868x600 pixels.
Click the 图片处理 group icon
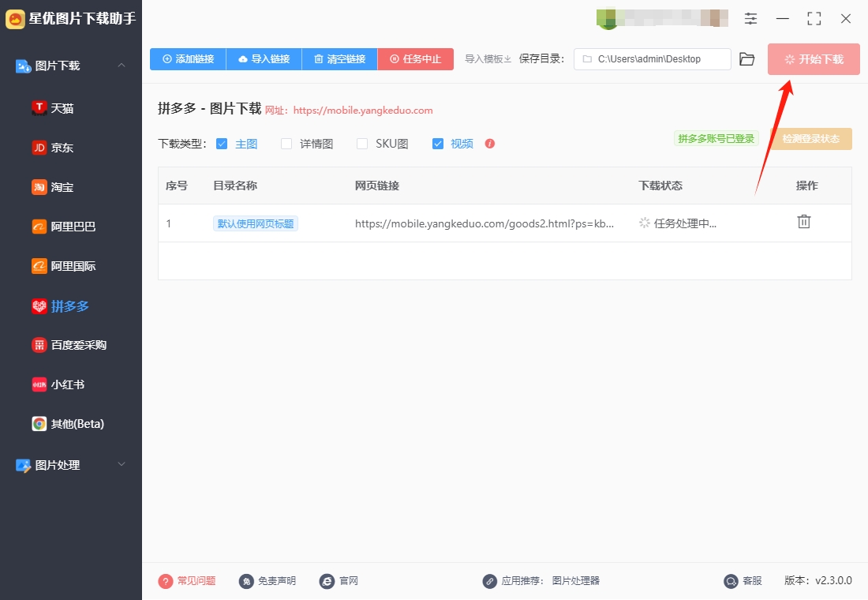pyautogui.click(x=23, y=465)
